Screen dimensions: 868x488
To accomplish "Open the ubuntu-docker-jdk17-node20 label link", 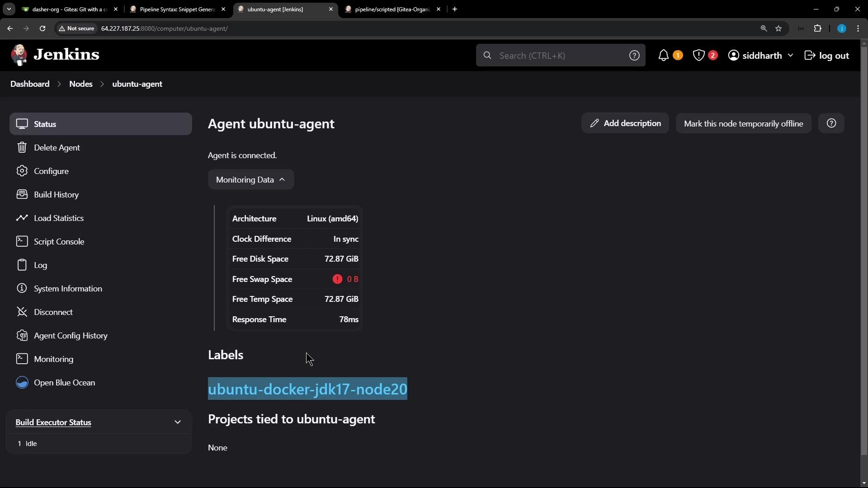I will click(307, 389).
